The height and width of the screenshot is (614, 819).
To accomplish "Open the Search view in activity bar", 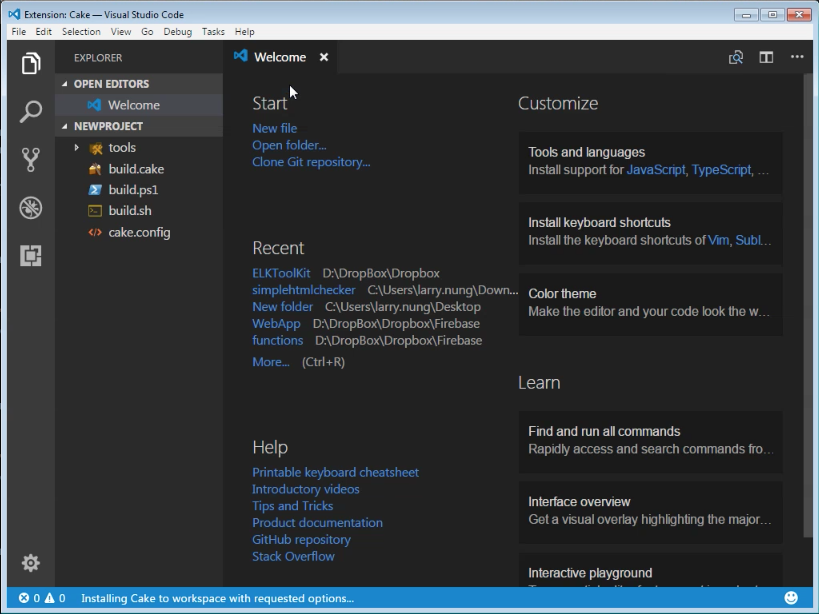I will pyautogui.click(x=31, y=112).
